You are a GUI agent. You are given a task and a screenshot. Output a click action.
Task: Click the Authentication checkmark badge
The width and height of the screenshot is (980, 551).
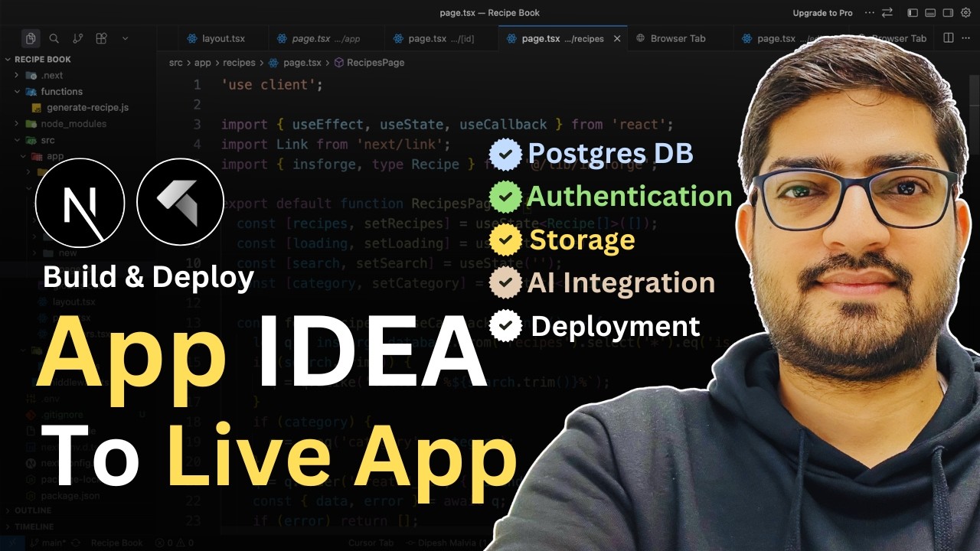click(505, 197)
